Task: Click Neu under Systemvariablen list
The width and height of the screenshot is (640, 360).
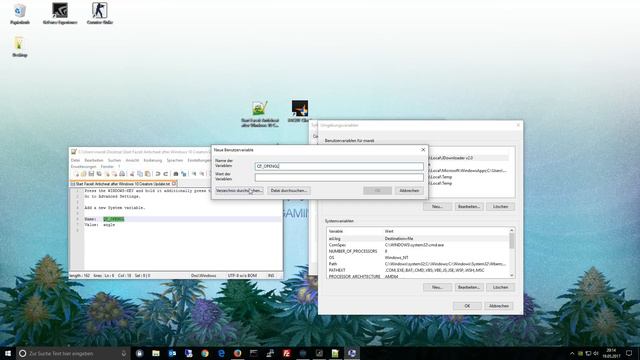Action: [x=437, y=287]
